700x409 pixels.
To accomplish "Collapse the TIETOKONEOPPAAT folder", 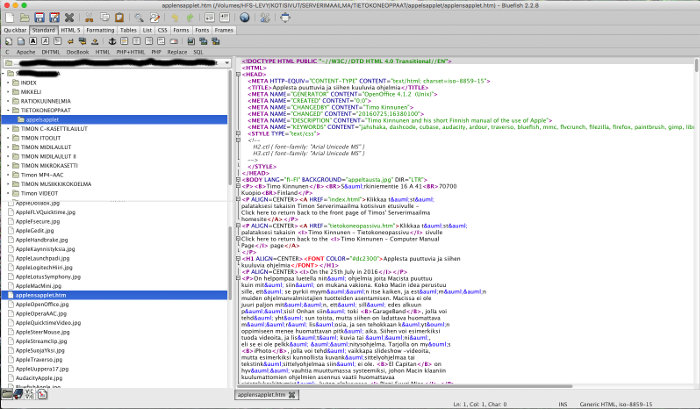I will [8, 110].
